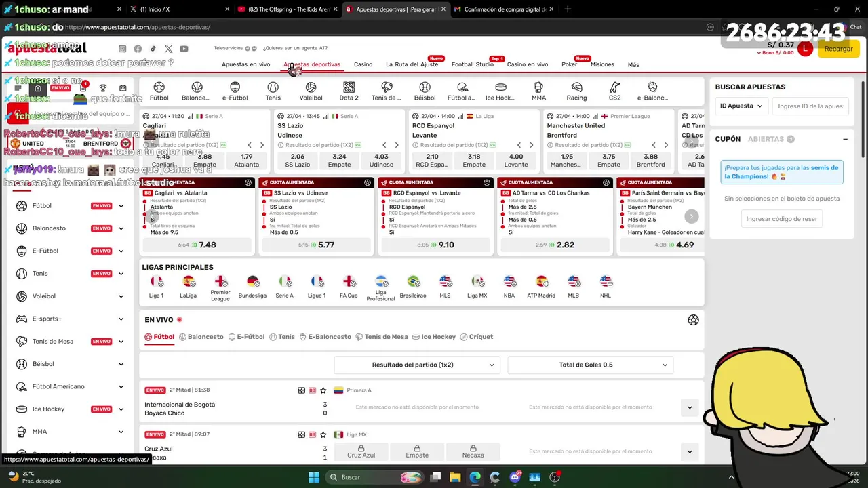This screenshot has height=488, width=868.
Task: Open the LaLiga league icon
Action: click(188, 287)
